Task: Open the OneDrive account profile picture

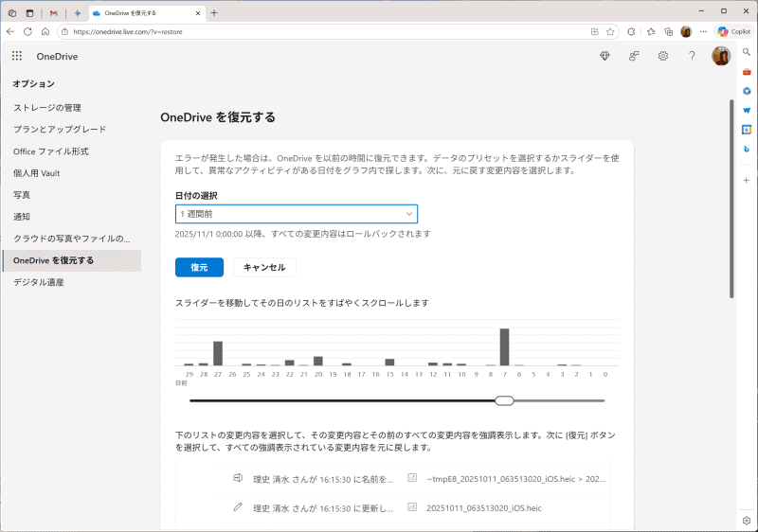Action: [x=721, y=56]
